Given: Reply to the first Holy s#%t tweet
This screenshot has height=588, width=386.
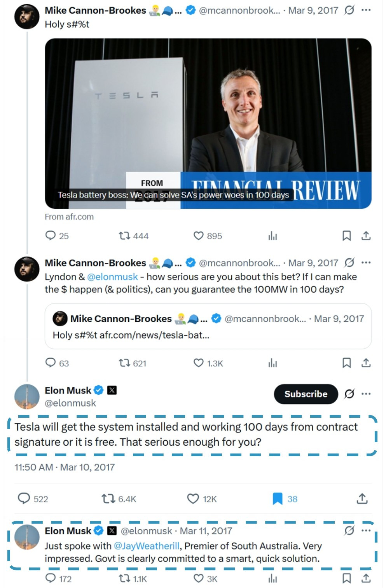Looking at the screenshot, I should [x=51, y=236].
